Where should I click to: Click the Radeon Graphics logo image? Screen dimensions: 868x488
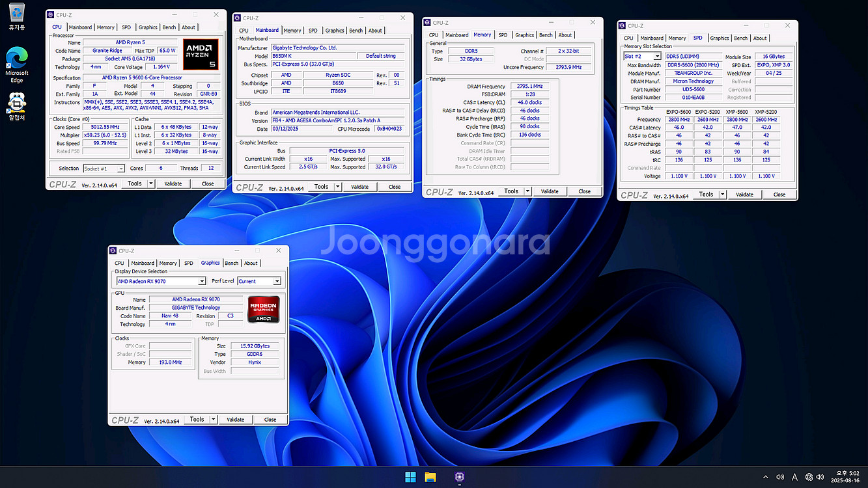(x=264, y=310)
